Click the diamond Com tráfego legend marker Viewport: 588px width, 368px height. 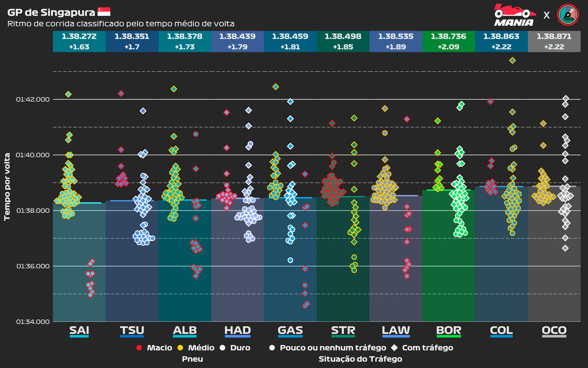tap(394, 348)
